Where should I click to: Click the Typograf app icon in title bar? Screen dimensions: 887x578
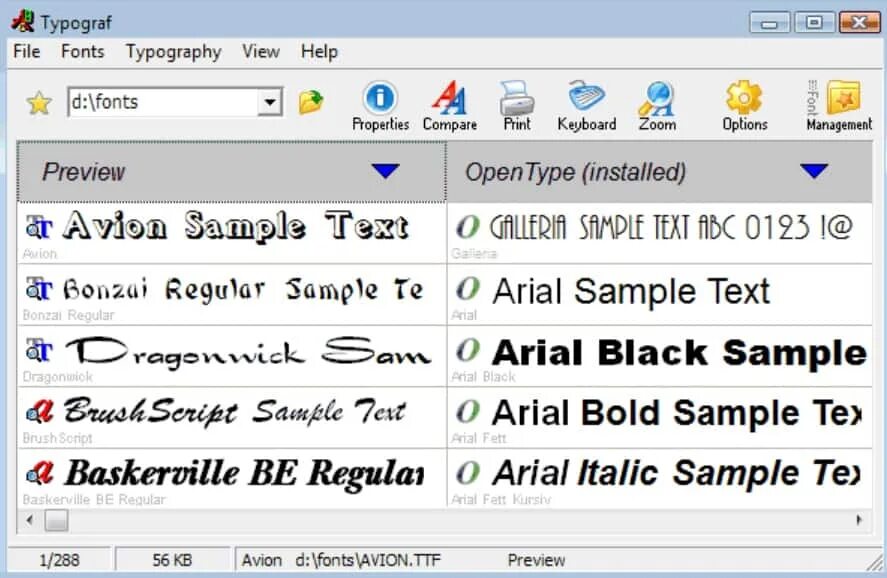pos(23,21)
